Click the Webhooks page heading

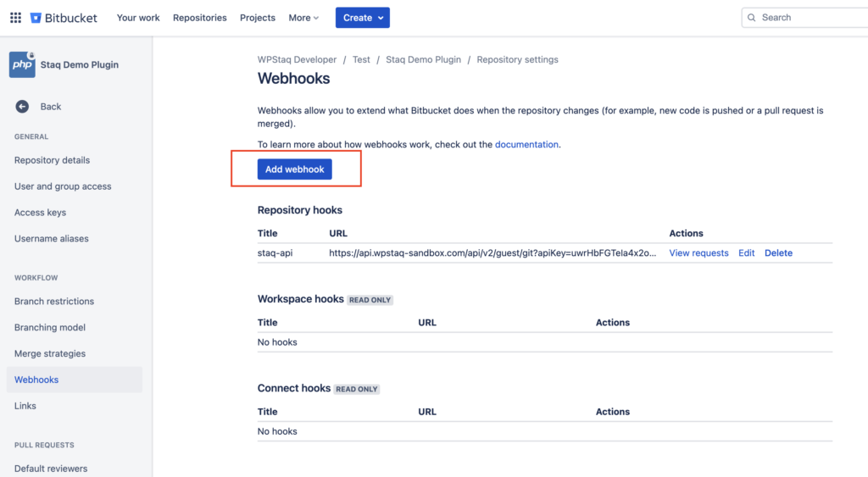coord(293,79)
